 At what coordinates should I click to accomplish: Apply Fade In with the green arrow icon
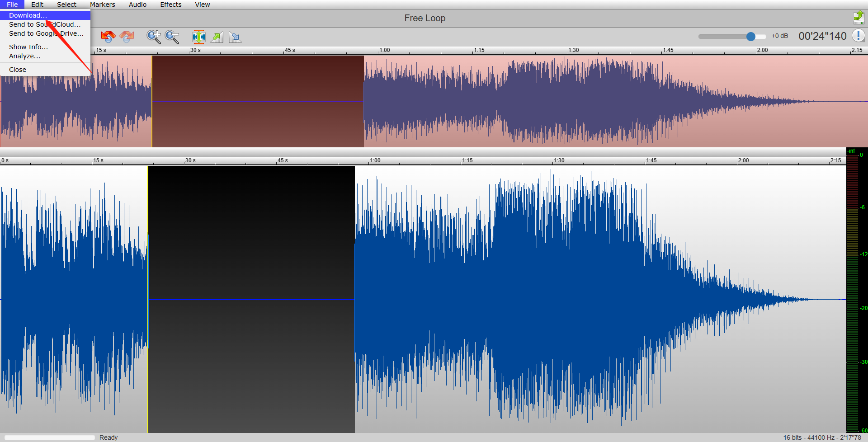click(x=217, y=37)
